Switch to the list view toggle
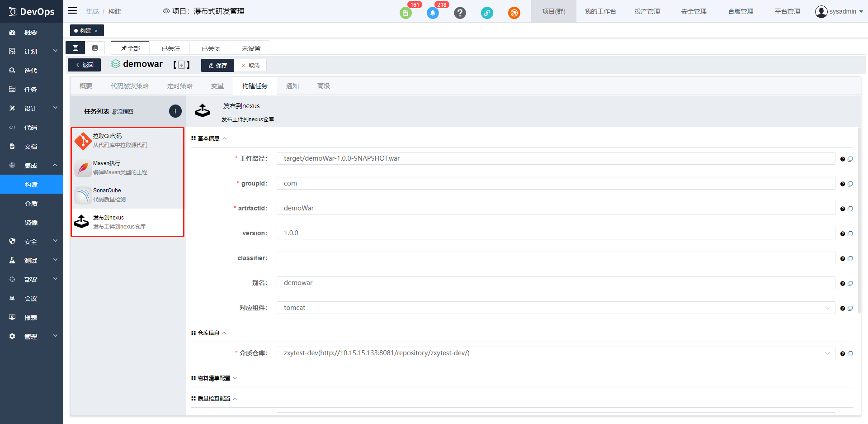 (x=75, y=48)
